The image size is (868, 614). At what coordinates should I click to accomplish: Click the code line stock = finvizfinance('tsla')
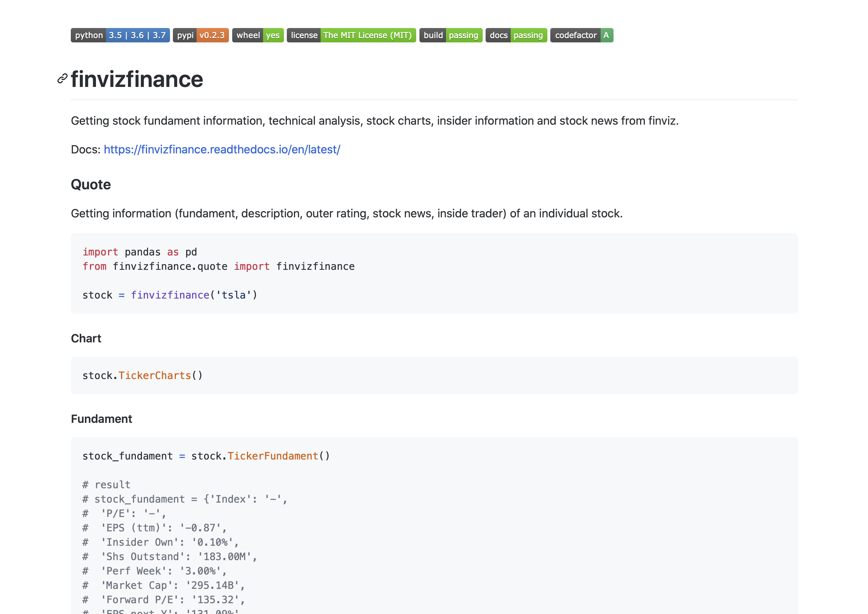point(170,295)
